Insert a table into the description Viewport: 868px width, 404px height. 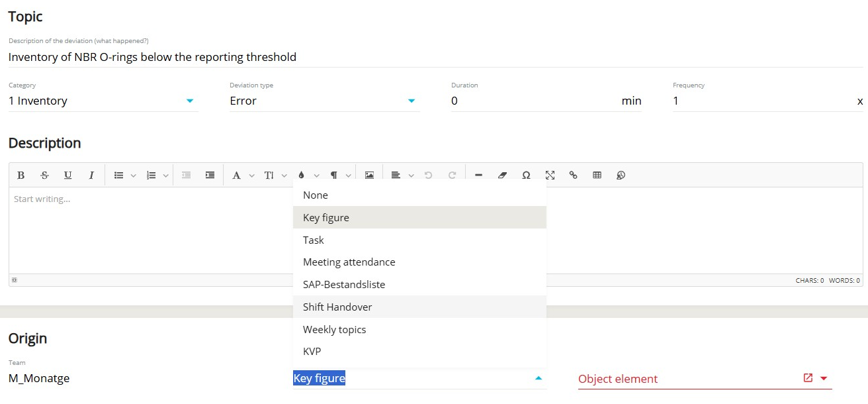pyautogui.click(x=597, y=176)
